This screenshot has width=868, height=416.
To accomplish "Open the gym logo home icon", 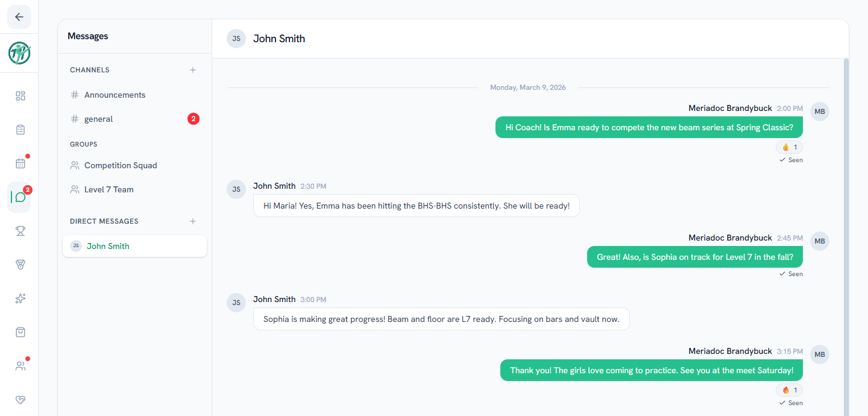I will click(x=19, y=53).
